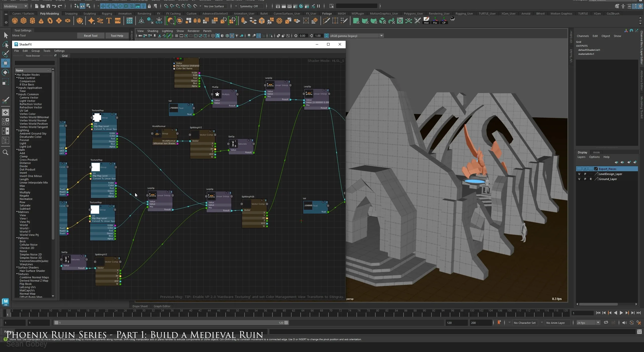This screenshot has height=352, width=644.
Task: Collapse the Matrices node category
Action: (x=17, y=212)
